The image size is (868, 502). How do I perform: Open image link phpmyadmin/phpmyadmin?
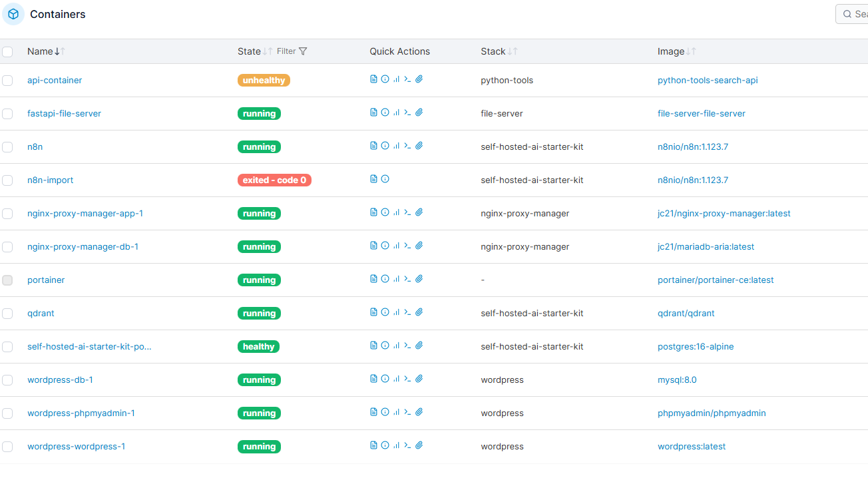click(x=712, y=413)
